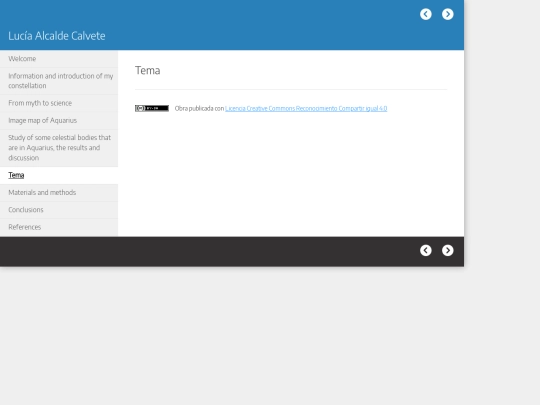
Task: Open Materials and methods page
Action: (59, 193)
